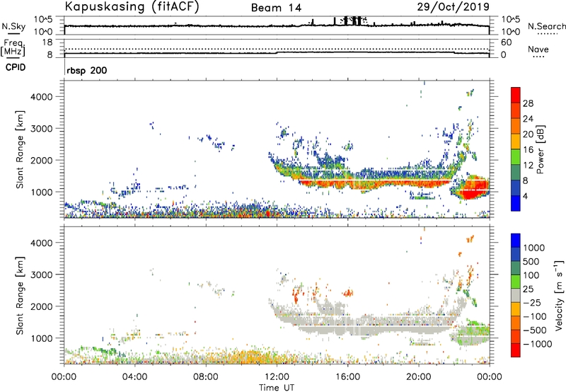Click the '16' tick on Power colorbar

[528, 150]
